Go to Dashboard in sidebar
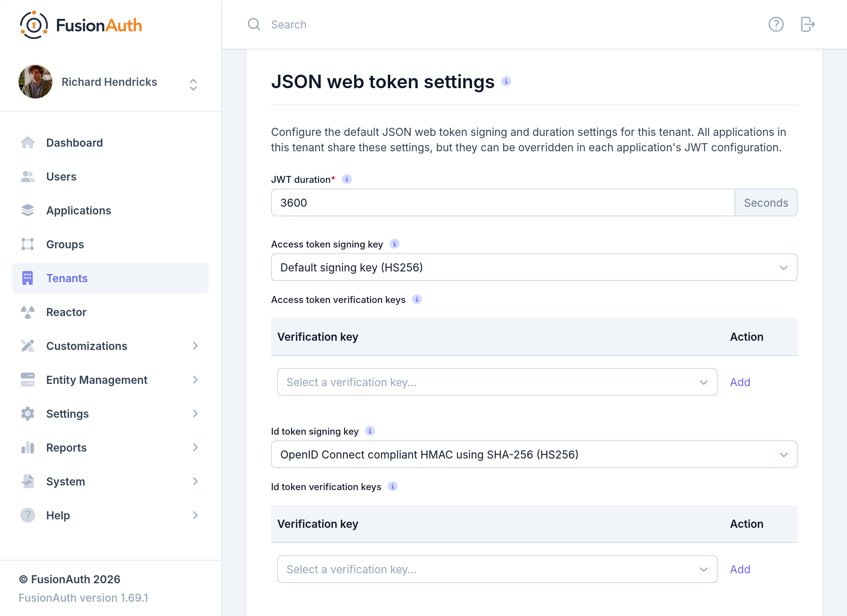The width and height of the screenshot is (847, 616). pos(110,142)
